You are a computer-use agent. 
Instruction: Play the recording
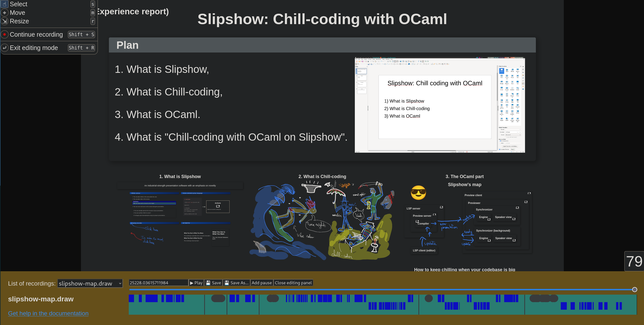pyautogui.click(x=196, y=283)
